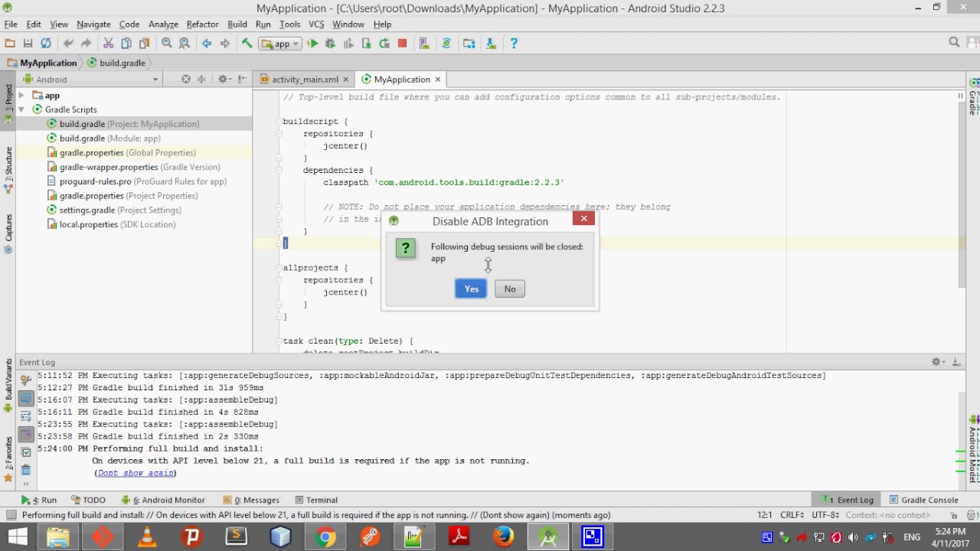This screenshot has height=551, width=980.
Task: Click the Save All toolbar icon
Action: point(28,44)
